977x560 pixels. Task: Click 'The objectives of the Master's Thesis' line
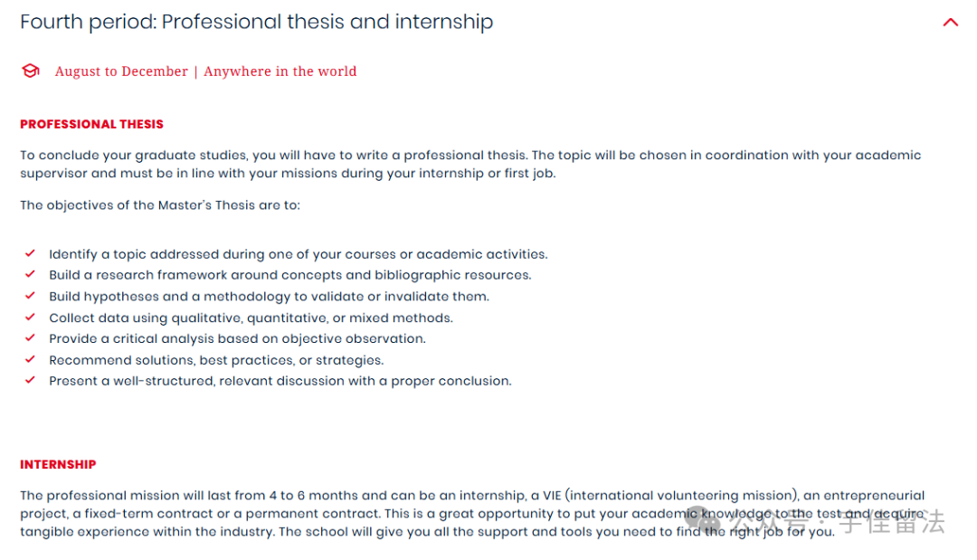coord(159,205)
